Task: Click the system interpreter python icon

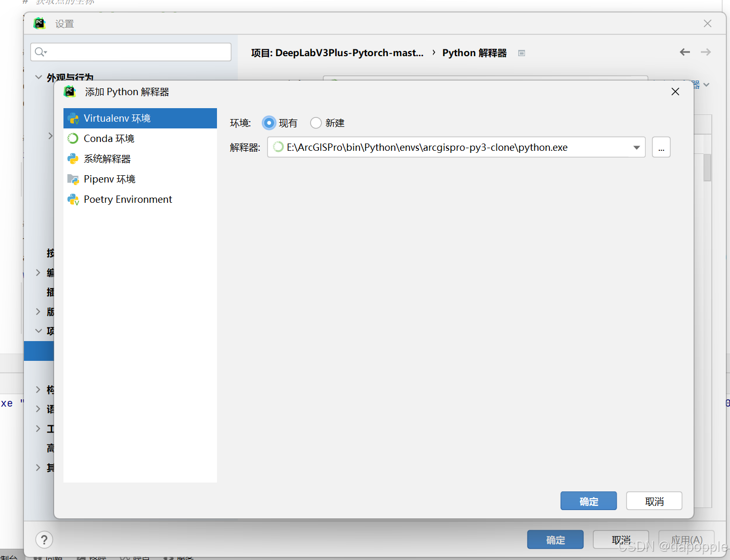Action: click(73, 159)
